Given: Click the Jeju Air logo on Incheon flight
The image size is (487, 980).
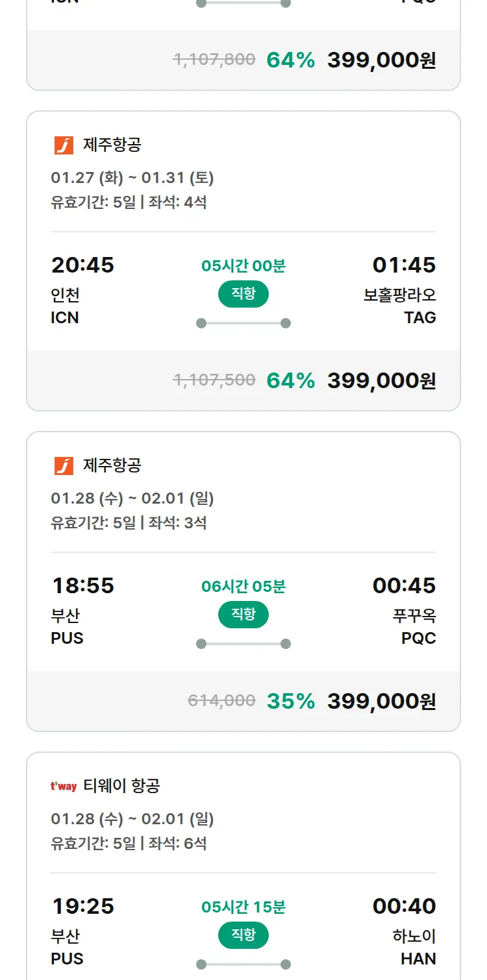Looking at the screenshot, I should point(64,145).
